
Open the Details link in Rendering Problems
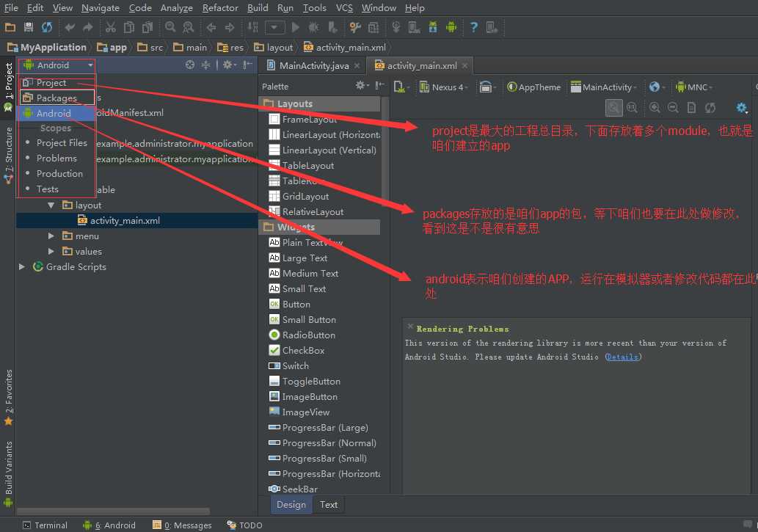pyautogui.click(x=623, y=357)
